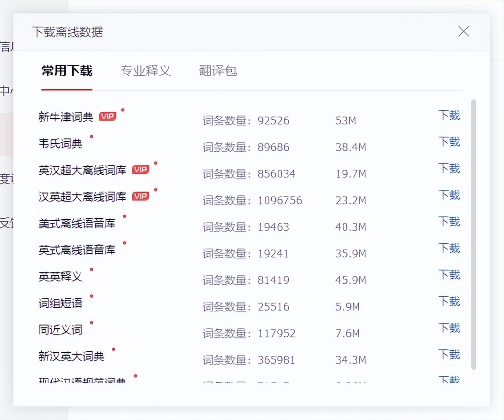Download the 同近义词 data
Image resolution: width=504 pixels, height=420 pixels.
click(x=449, y=328)
